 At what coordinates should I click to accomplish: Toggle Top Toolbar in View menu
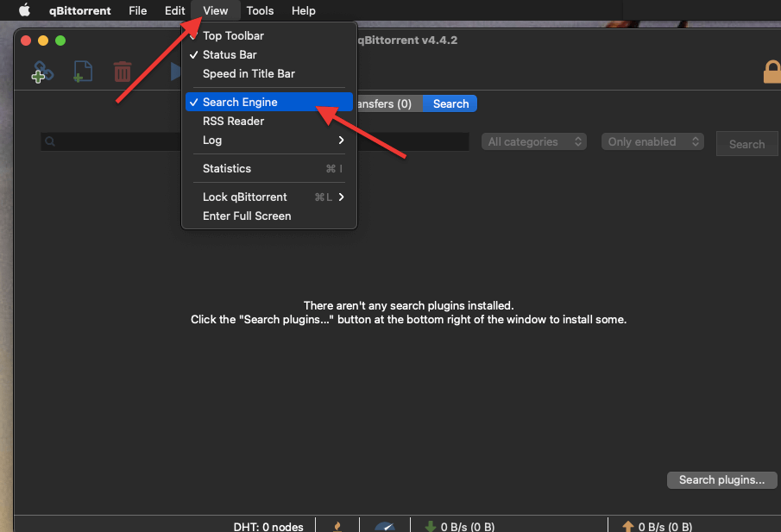(x=269, y=36)
